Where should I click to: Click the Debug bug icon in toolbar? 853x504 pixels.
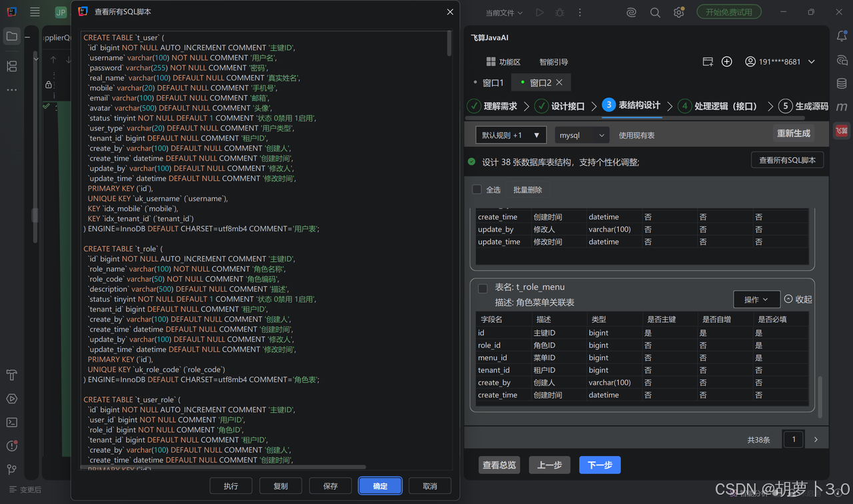[x=560, y=13]
